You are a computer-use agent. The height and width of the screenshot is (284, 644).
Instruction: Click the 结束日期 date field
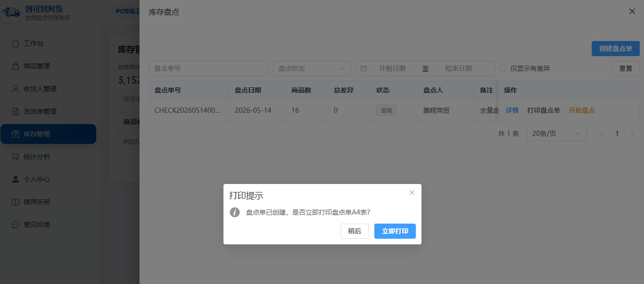pyautogui.click(x=459, y=68)
